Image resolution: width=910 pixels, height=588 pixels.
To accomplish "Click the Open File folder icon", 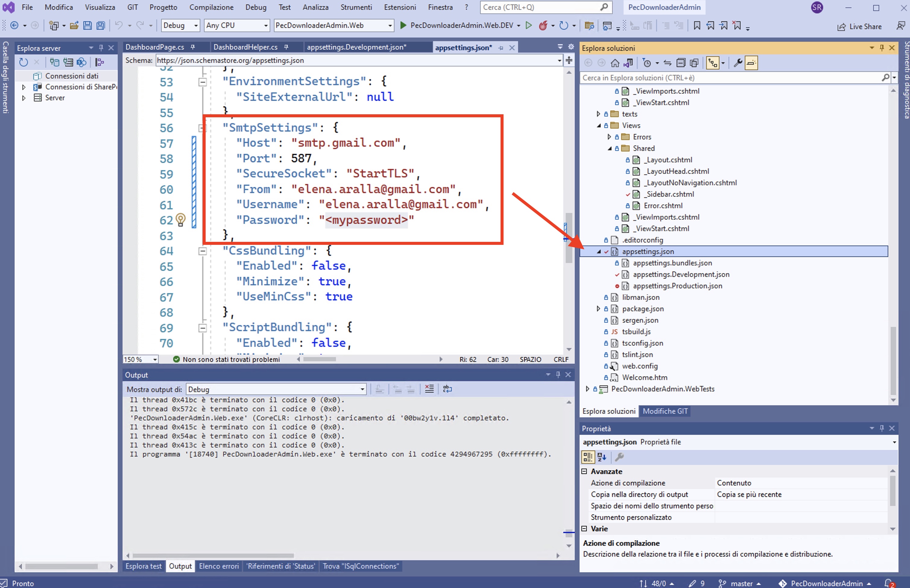I will [74, 26].
